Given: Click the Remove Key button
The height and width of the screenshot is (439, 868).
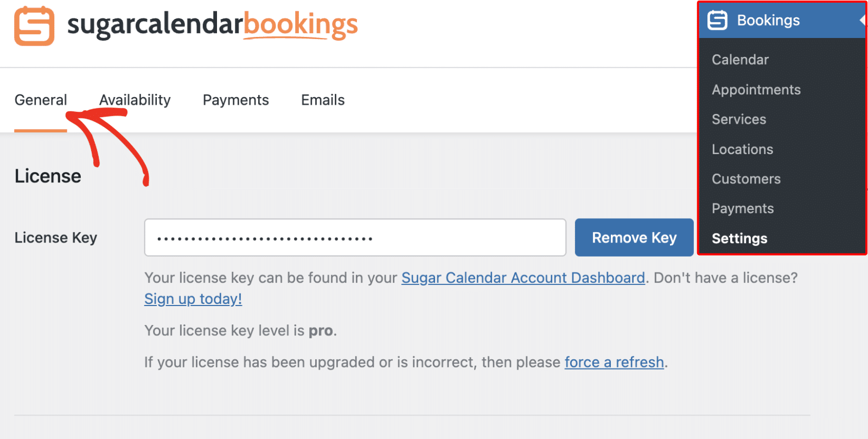Looking at the screenshot, I should pos(634,237).
